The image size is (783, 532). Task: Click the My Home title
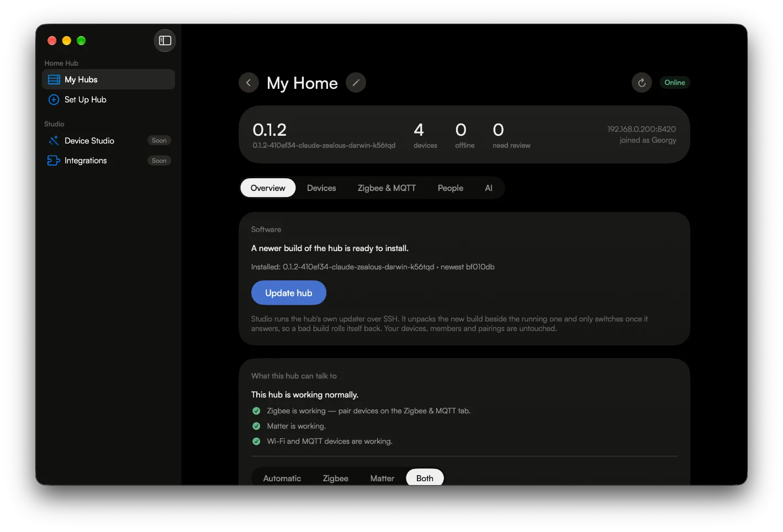302,83
